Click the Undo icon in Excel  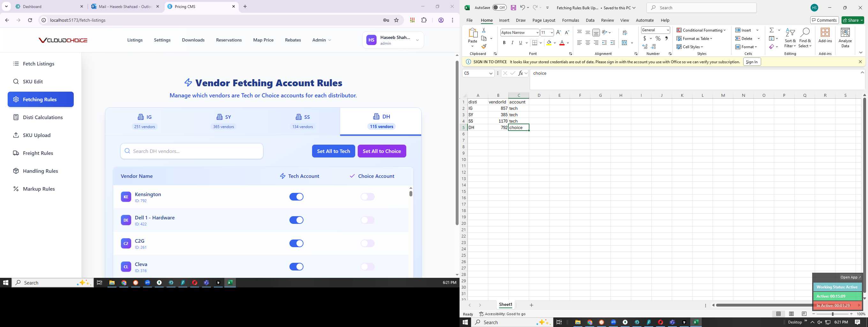pyautogui.click(x=522, y=8)
